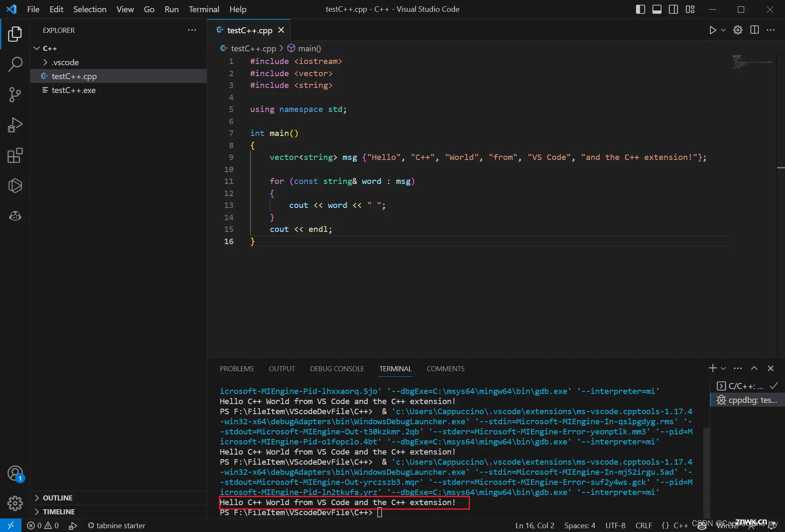Open the Help menu
The width and height of the screenshot is (785, 532).
[238, 9]
